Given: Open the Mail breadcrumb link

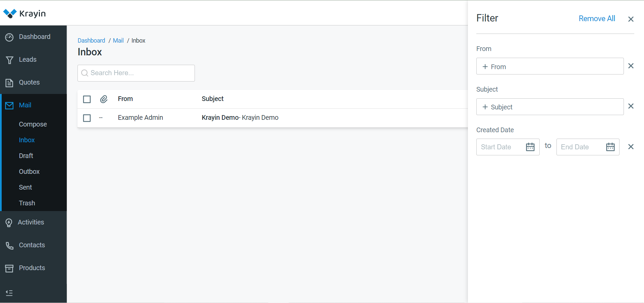Looking at the screenshot, I should pos(118,40).
